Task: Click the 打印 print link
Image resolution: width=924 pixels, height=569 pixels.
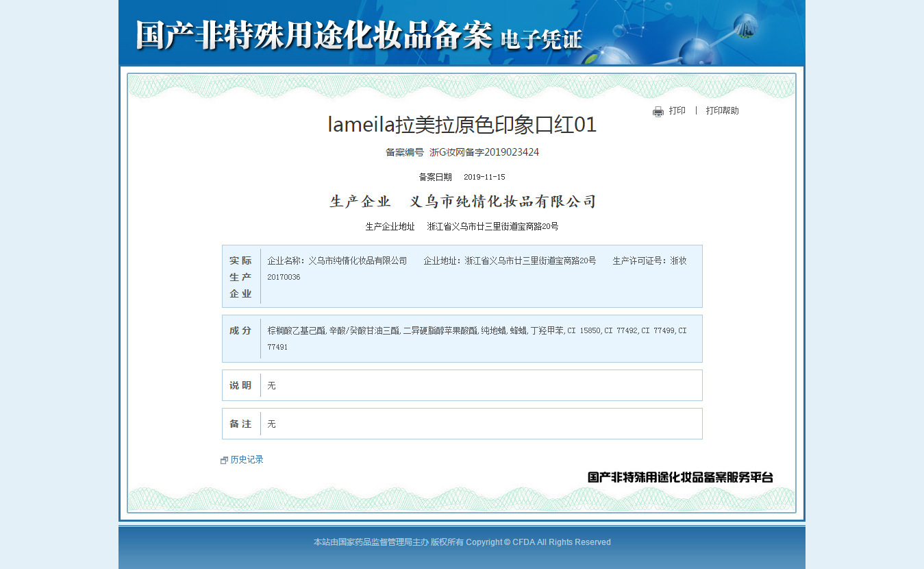Action: 677,110
